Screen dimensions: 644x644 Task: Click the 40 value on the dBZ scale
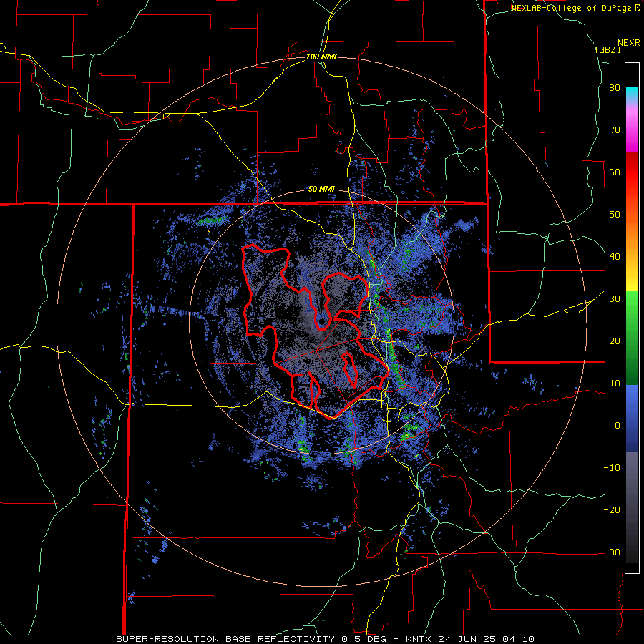(615, 257)
